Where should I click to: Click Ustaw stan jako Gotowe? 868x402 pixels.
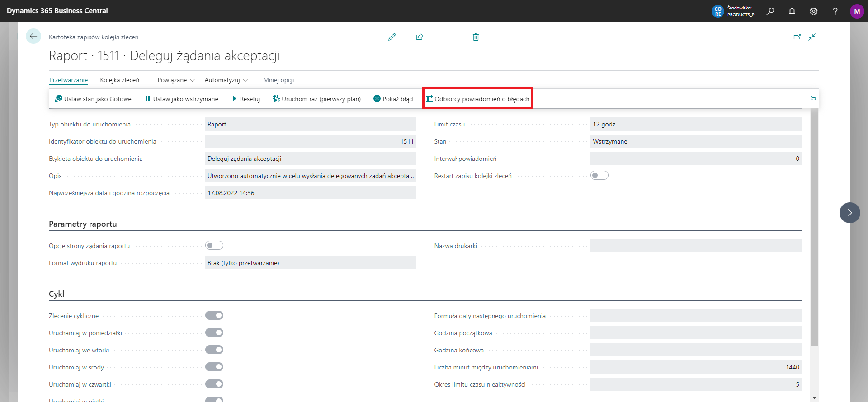pyautogui.click(x=93, y=99)
